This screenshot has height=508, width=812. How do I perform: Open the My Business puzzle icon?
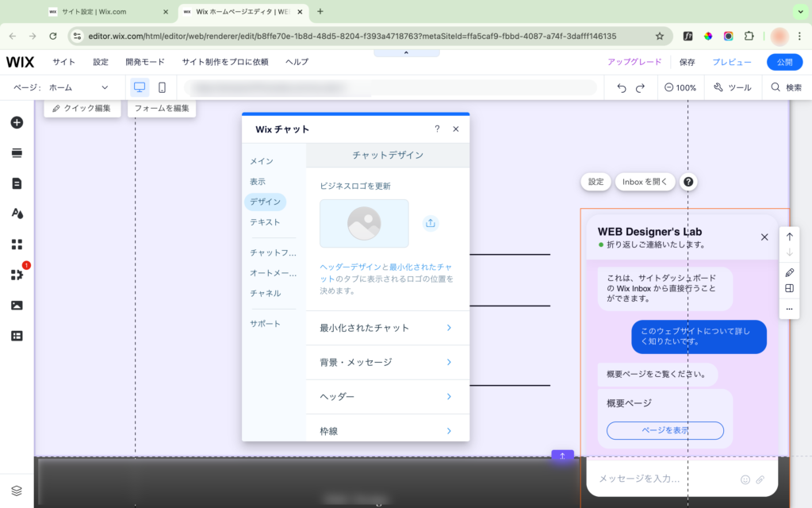[x=17, y=275]
